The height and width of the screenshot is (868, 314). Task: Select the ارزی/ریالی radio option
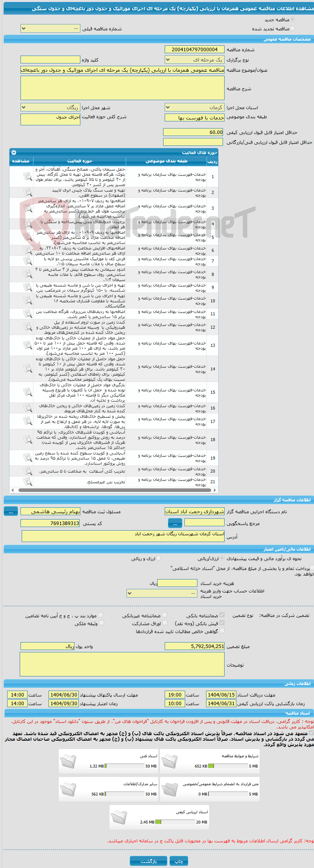tap(222, 558)
